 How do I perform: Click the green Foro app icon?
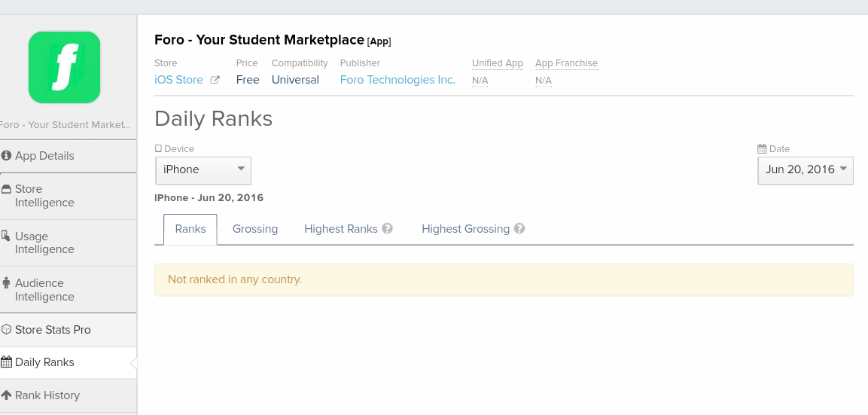tap(64, 68)
